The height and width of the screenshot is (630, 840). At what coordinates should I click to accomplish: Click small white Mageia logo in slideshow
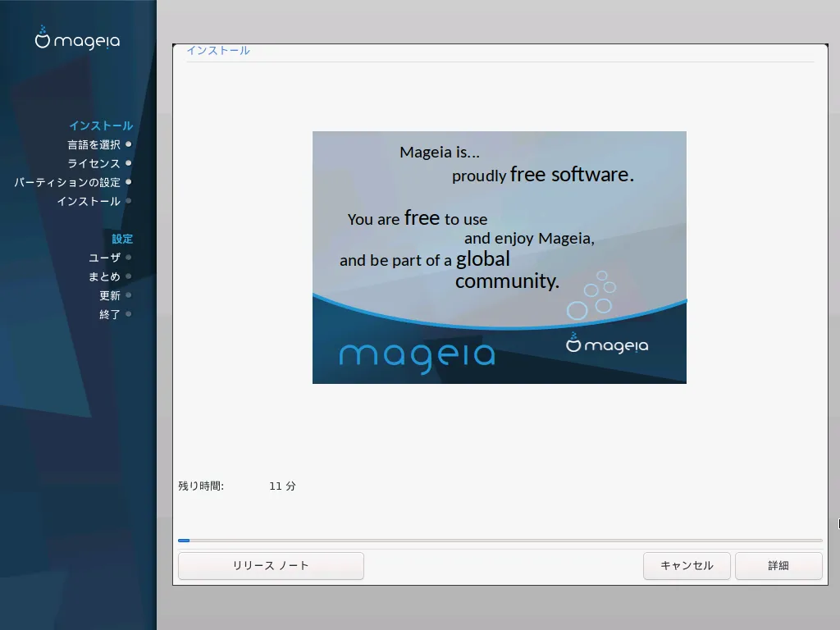coord(607,343)
